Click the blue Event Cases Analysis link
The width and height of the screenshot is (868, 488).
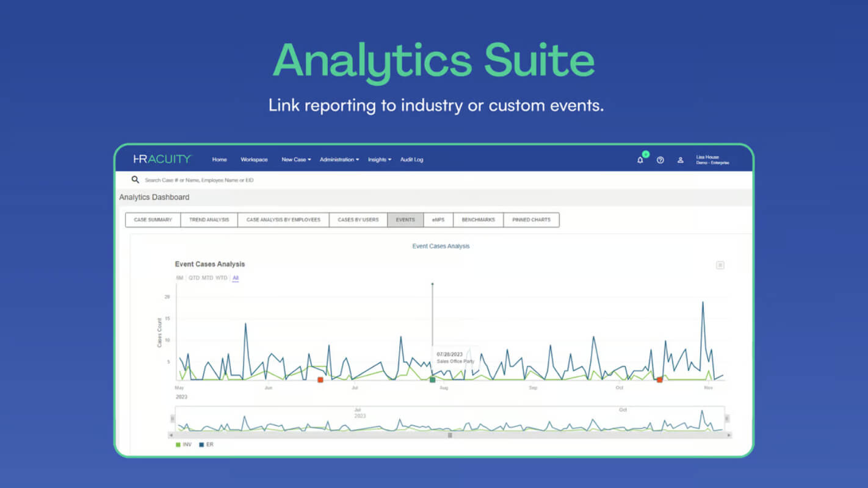coord(441,246)
